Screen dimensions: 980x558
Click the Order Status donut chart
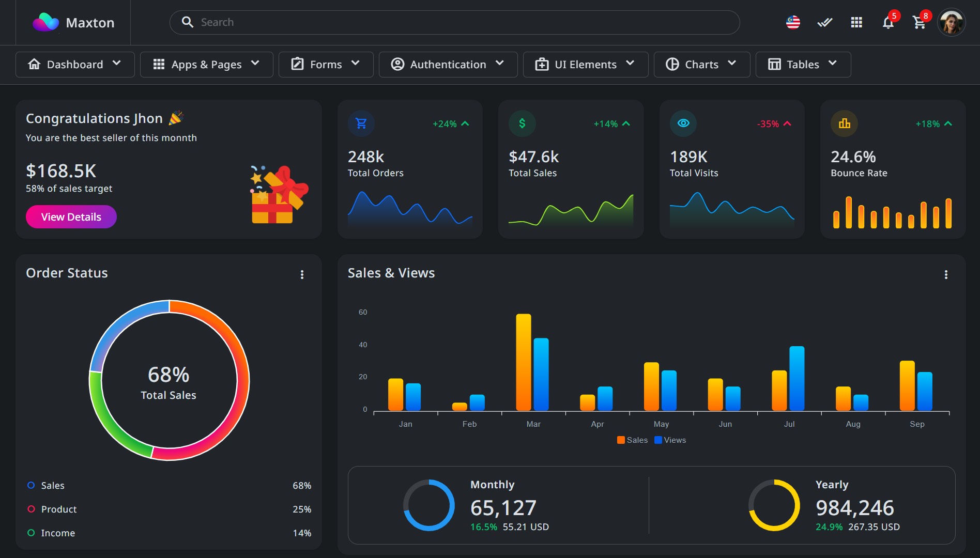pos(169,380)
